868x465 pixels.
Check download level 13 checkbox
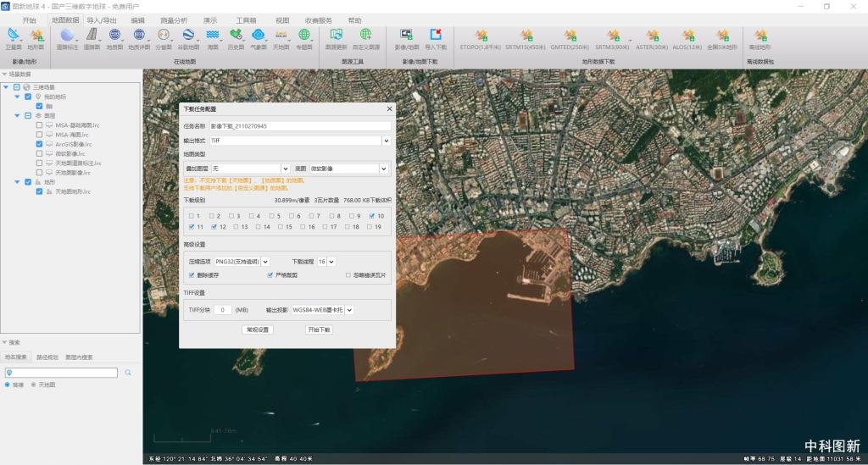pyautogui.click(x=235, y=227)
